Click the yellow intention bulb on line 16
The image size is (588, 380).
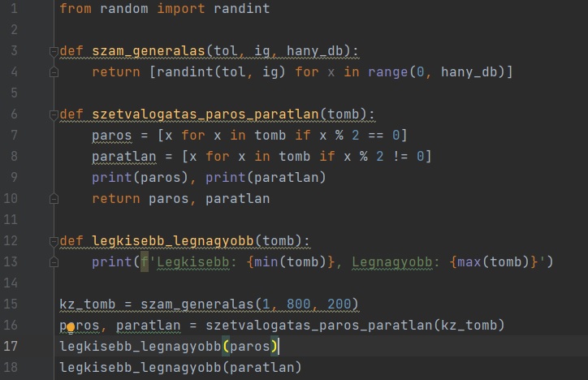71,326
